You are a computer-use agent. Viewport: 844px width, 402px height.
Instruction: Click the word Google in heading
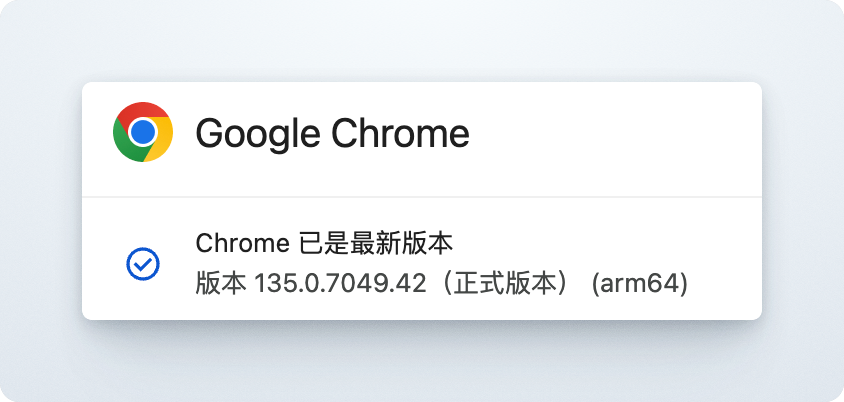pos(257,133)
